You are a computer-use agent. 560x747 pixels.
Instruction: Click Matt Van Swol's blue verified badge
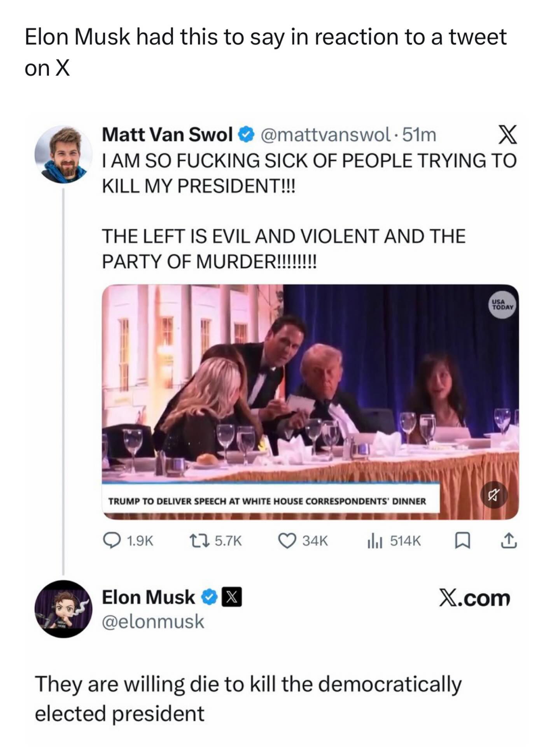[x=246, y=135]
